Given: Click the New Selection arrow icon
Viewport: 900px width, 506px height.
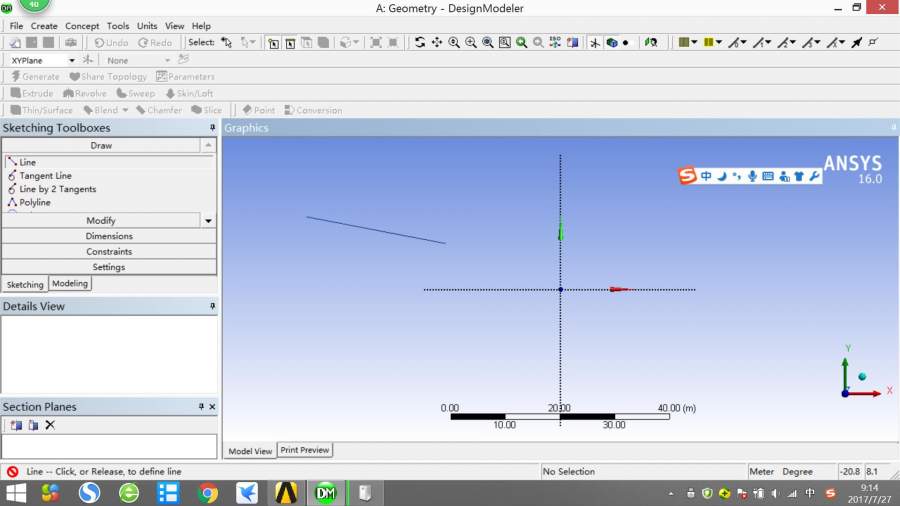Looking at the screenshot, I should [227, 42].
